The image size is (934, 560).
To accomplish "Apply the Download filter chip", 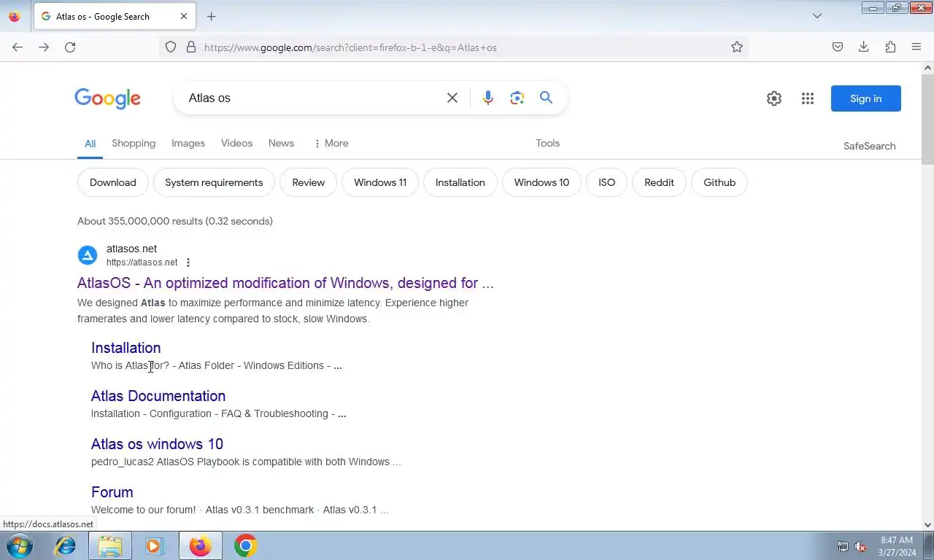I will pos(113,182).
